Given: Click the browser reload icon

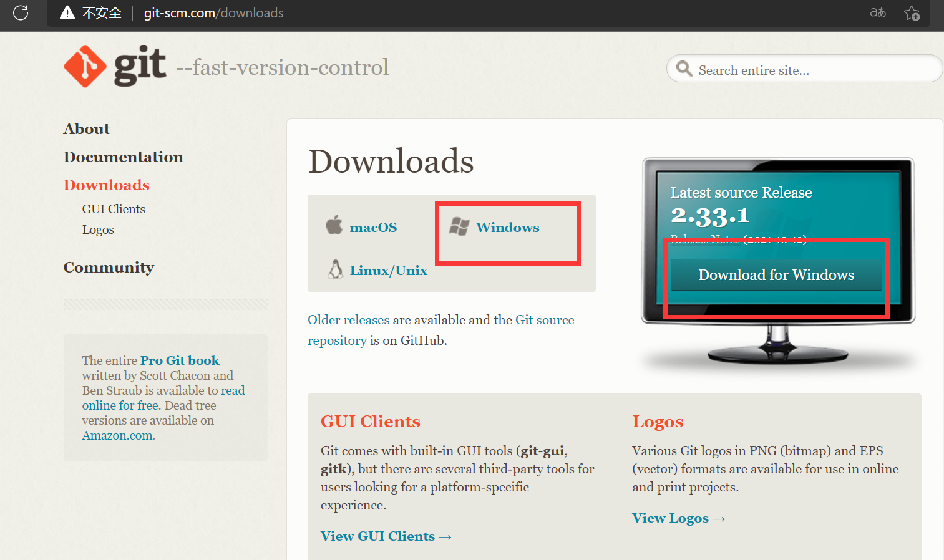Looking at the screenshot, I should pyautogui.click(x=21, y=12).
